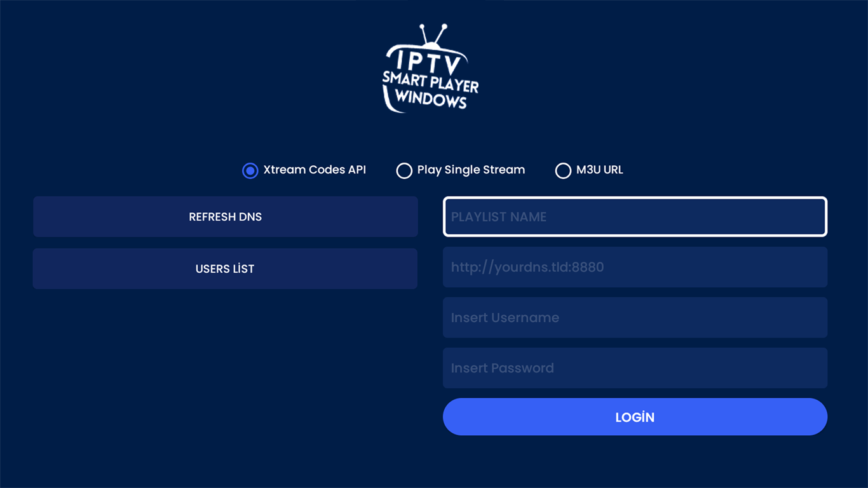Click the Insert Username field
The height and width of the screenshot is (488, 868).
[635, 317]
